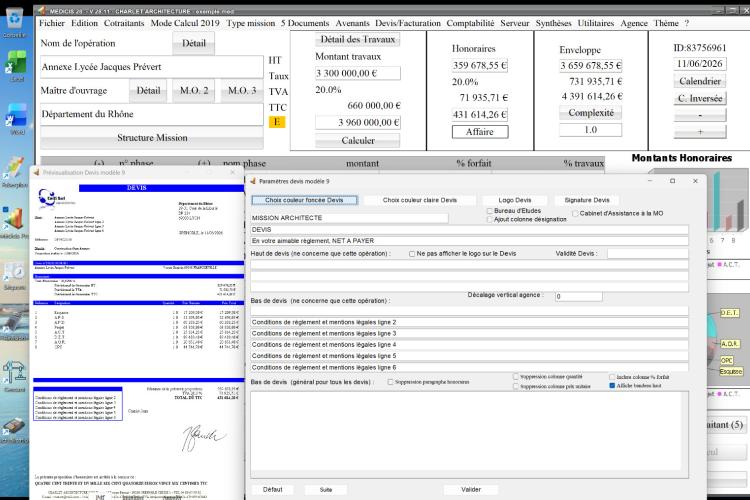Open the Recycle Bin desktop icon

15,22
